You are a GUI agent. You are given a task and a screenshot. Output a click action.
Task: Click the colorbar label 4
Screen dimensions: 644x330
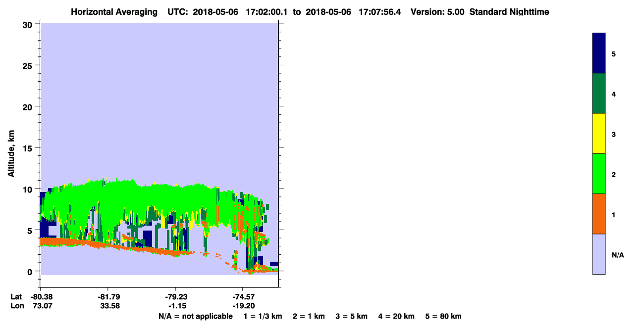614,94
